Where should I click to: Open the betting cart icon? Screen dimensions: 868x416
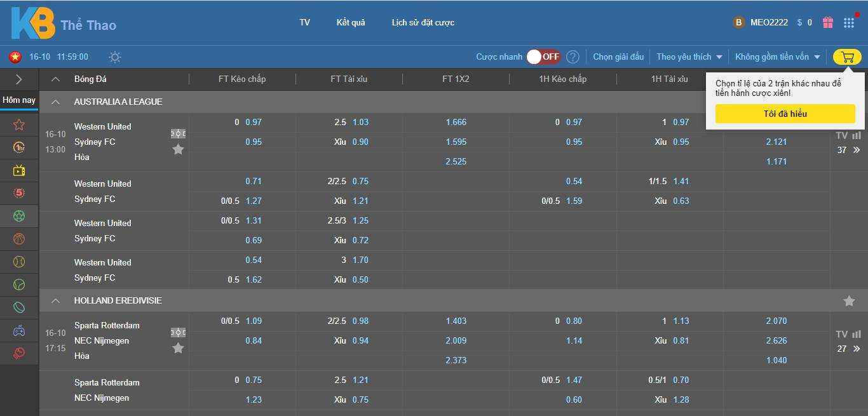pos(847,57)
